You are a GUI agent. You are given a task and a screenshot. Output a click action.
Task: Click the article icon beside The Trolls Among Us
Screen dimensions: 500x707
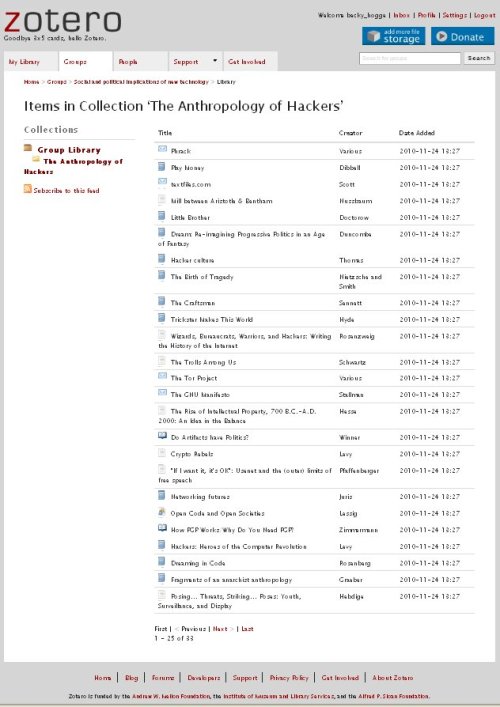point(161,361)
